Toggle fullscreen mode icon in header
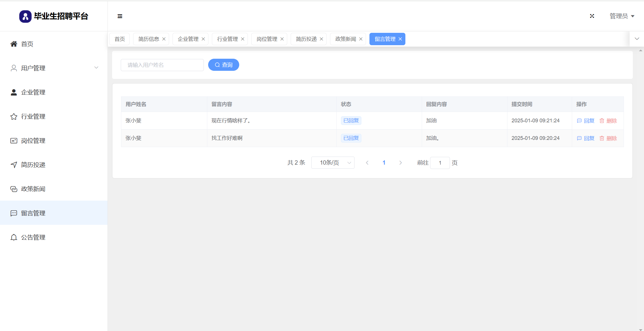Screen dimensions: 644x331 click(592, 16)
